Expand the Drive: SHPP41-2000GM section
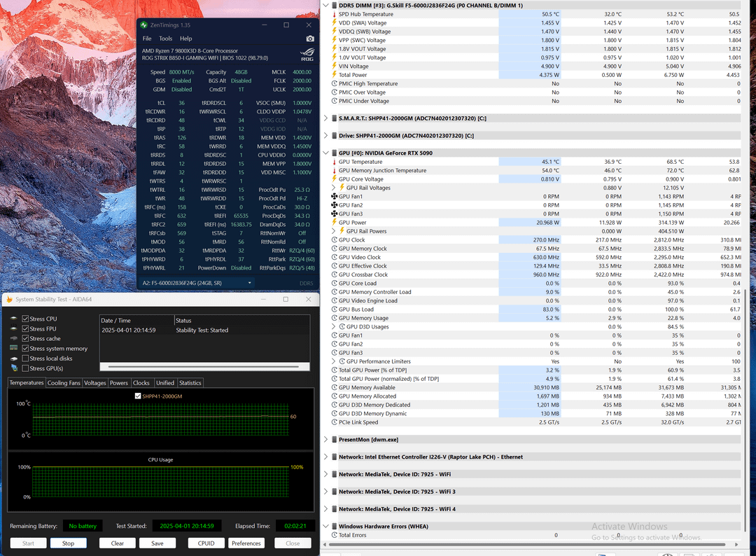The width and height of the screenshot is (756, 556). 326,136
